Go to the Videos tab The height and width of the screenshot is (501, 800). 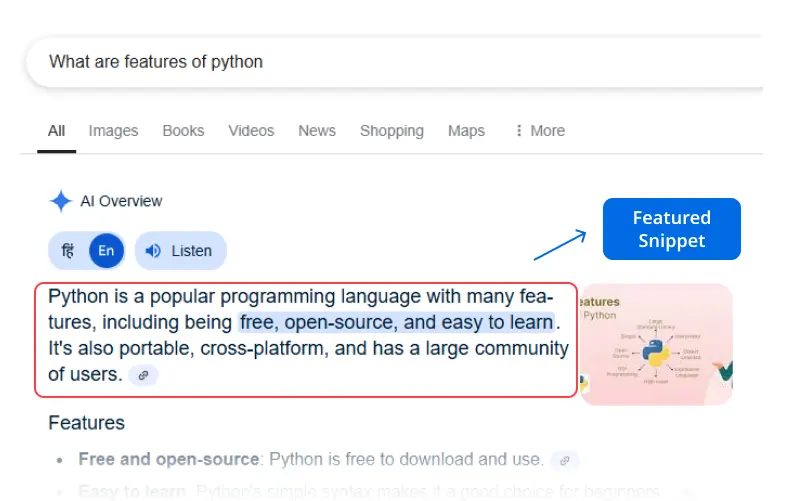pyautogui.click(x=251, y=131)
